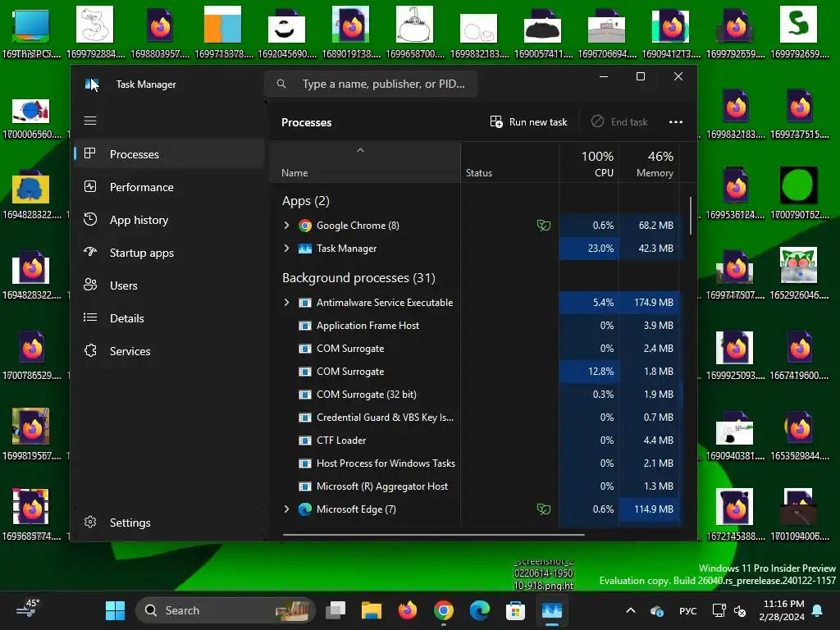
Task: Sort processes by Memory column
Action: (650, 164)
